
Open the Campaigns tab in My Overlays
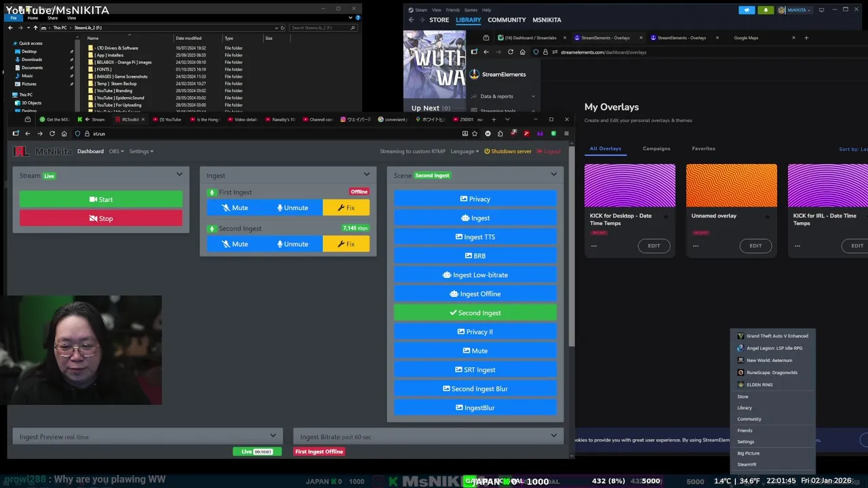pos(656,148)
